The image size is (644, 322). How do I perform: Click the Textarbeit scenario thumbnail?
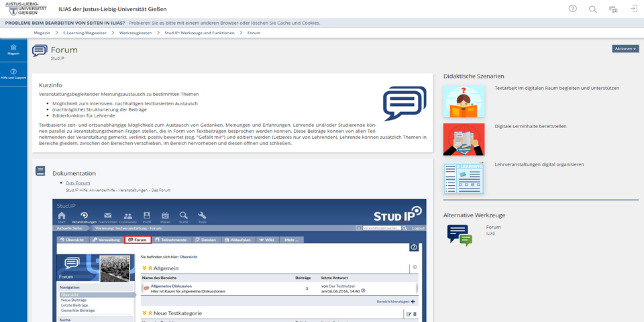point(464,101)
